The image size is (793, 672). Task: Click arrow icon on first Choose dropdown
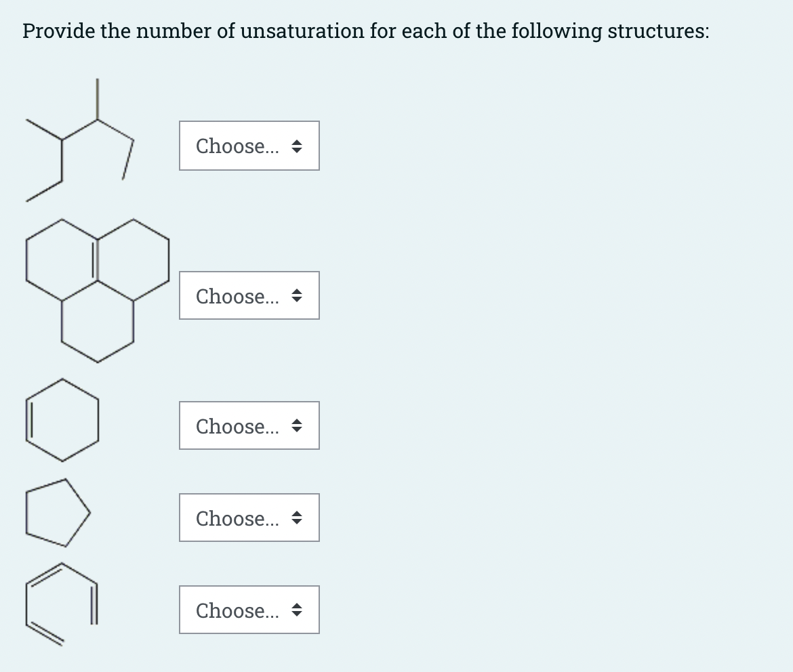(x=297, y=146)
